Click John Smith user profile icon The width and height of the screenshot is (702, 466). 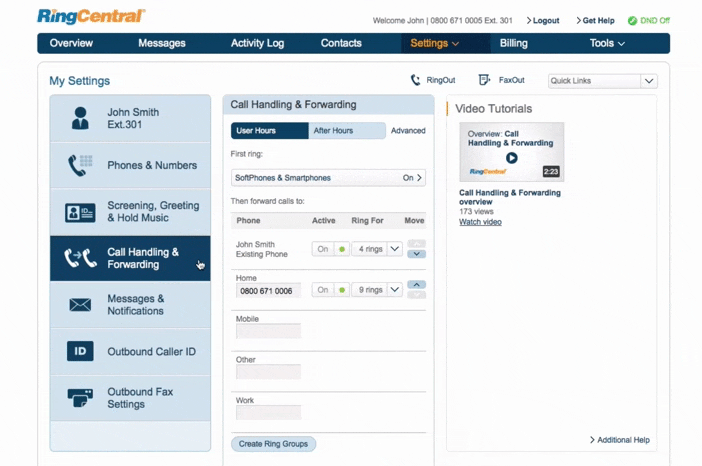click(80, 118)
